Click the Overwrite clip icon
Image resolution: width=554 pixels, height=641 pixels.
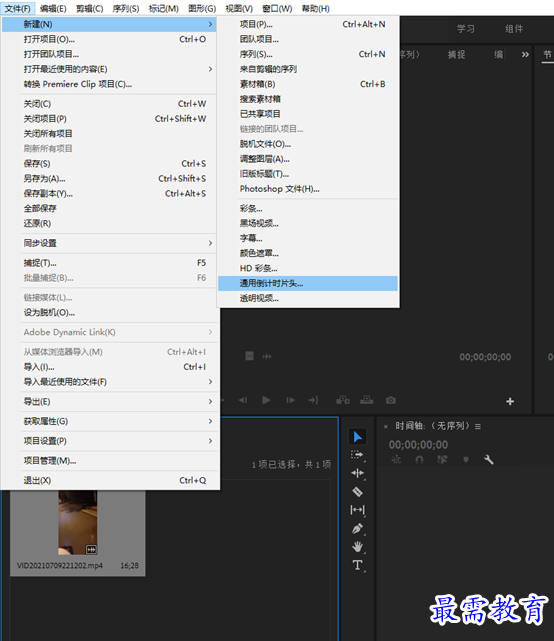pyautogui.click(x=366, y=400)
